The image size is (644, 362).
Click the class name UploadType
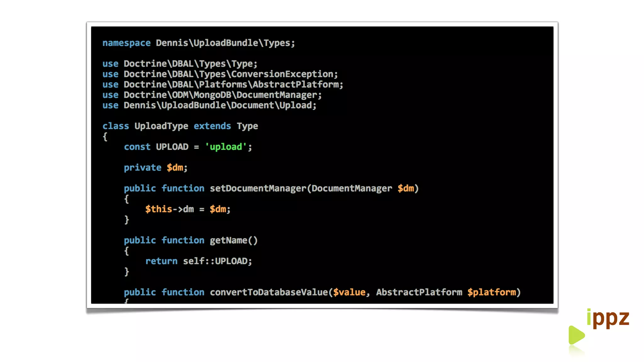click(x=161, y=126)
